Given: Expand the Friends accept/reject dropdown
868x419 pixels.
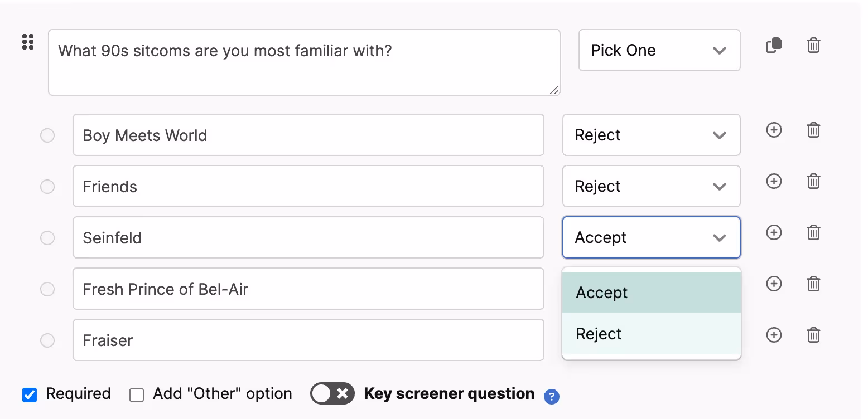Looking at the screenshot, I should pyautogui.click(x=650, y=187).
